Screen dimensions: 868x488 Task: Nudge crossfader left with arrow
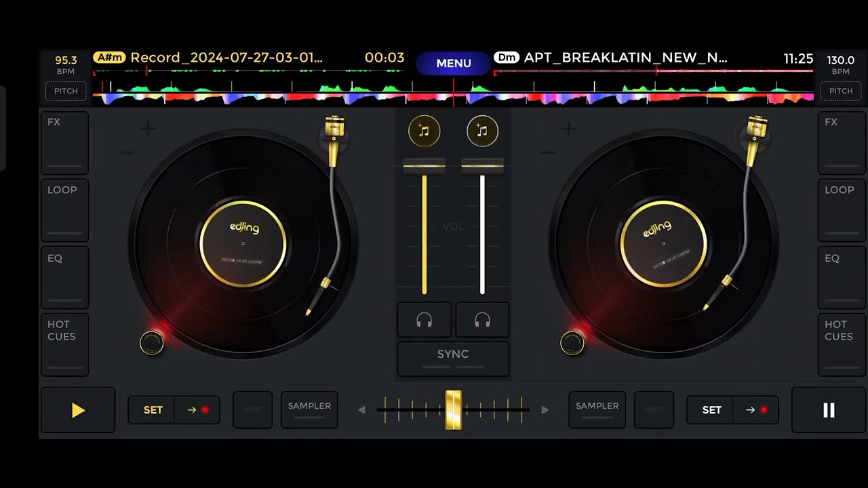pos(361,410)
